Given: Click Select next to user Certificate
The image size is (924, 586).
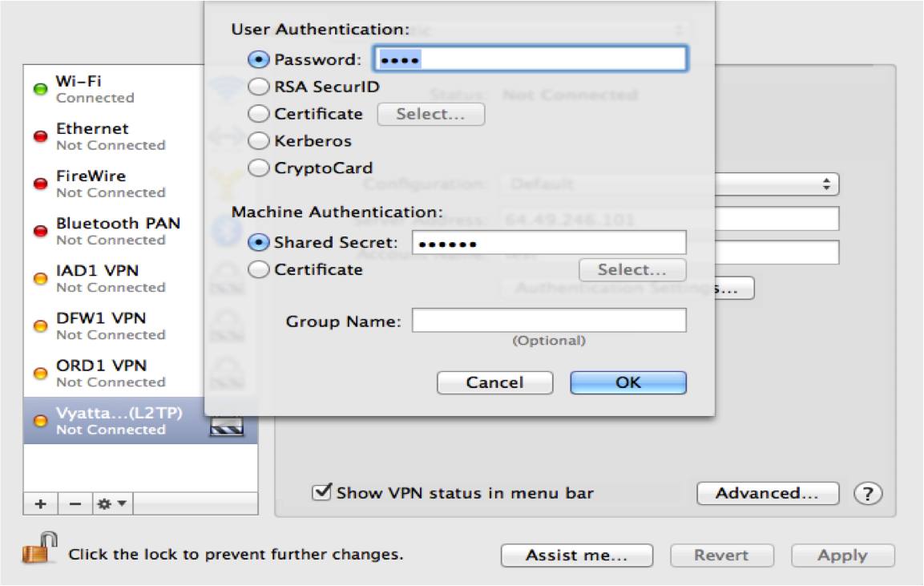Looking at the screenshot, I should click(431, 114).
